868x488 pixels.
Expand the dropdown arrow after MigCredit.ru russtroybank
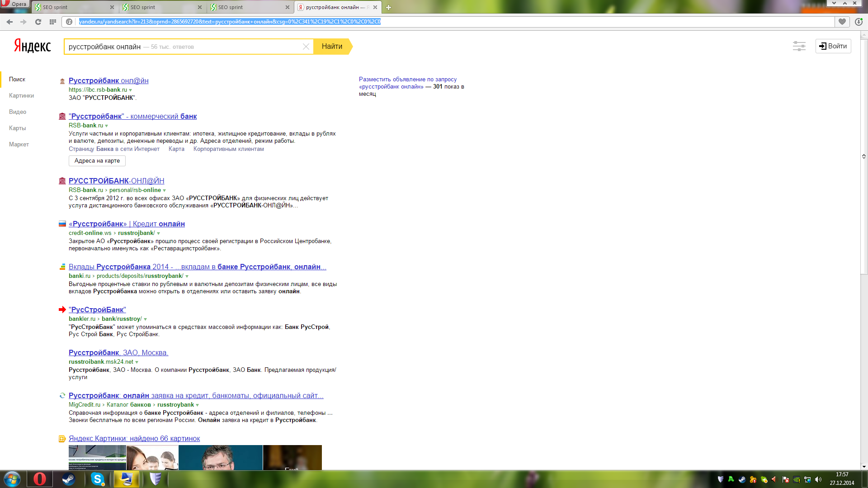pyautogui.click(x=198, y=405)
